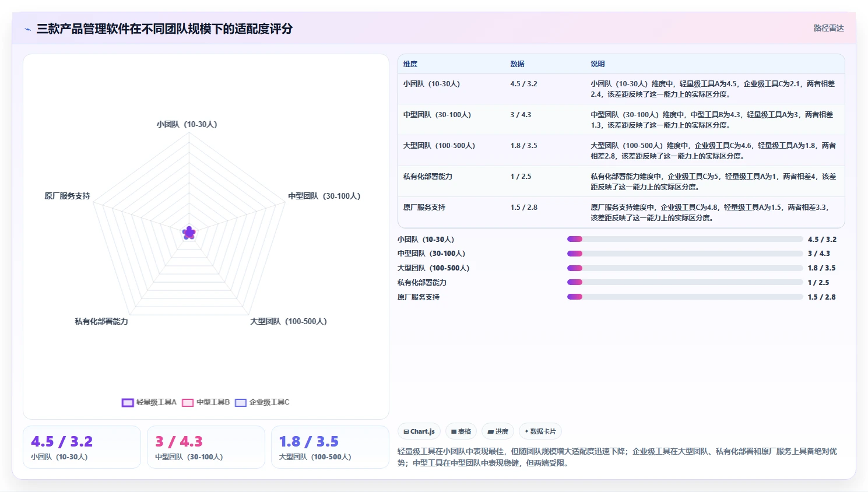Click the summary paragraph about 轻量级工具
This screenshot has height=492, width=868.
tap(617, 457)
